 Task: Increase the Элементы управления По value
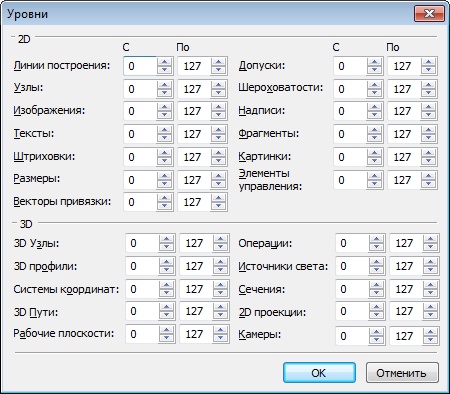428,176
